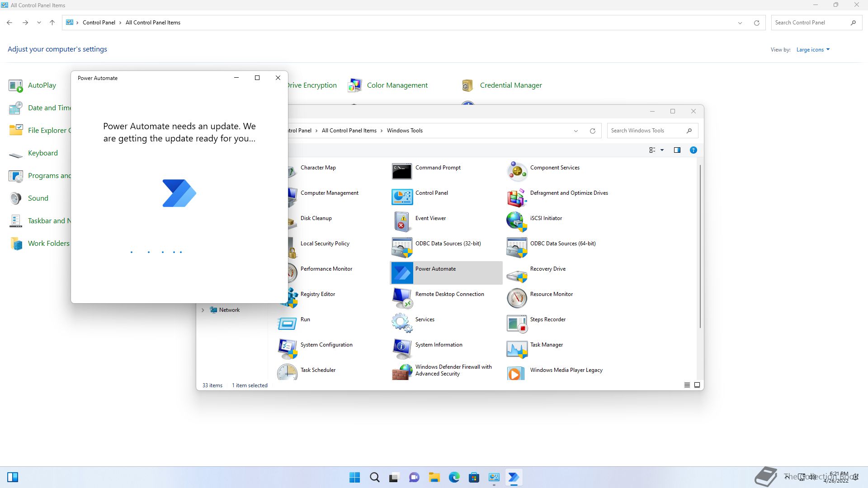Viewport: 868px width, 488px height.
Task: Expand Control Panel address bar history dropdown
Action: (740, 23)
